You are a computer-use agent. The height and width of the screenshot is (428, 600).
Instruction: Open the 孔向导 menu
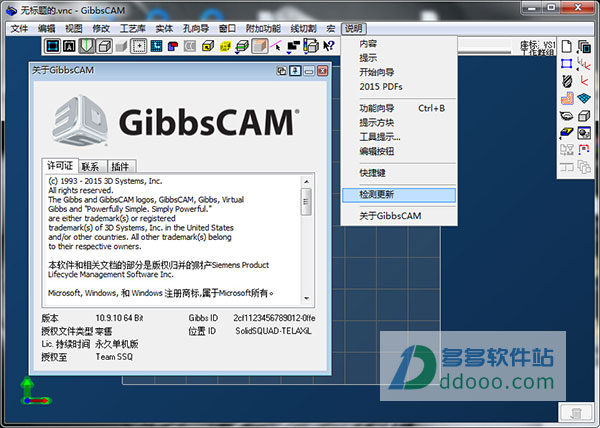[x=196, y=29]
